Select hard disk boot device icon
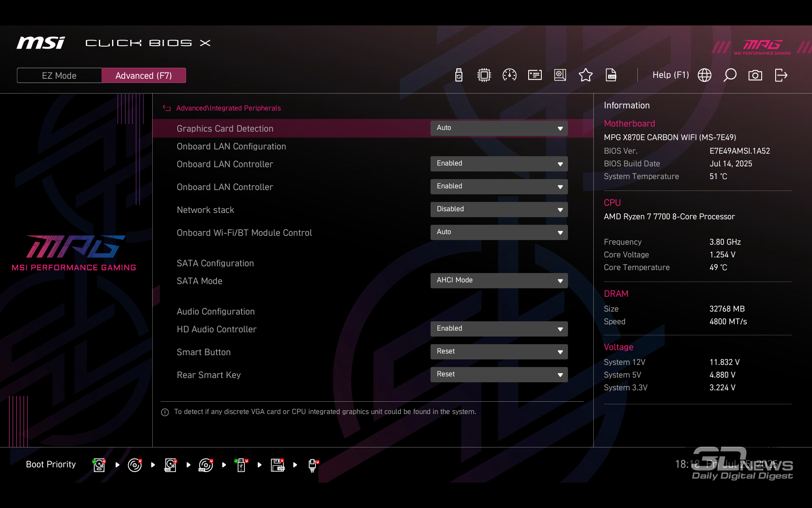 99,465
